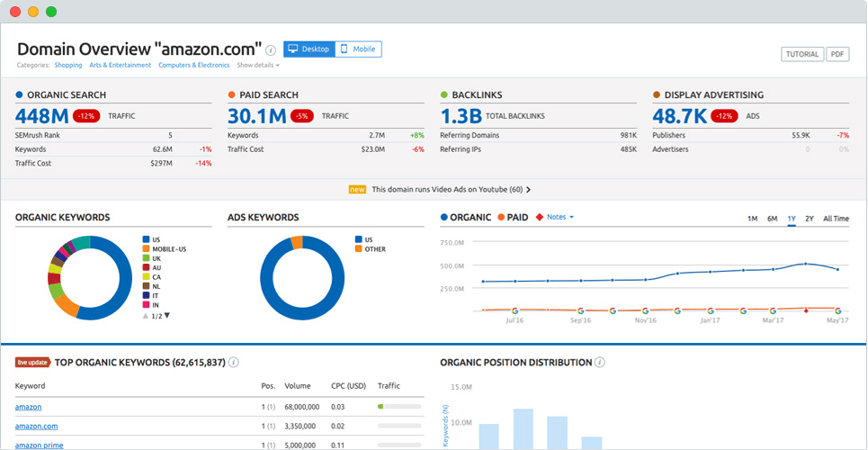The height and width of the screenshot is (450, 868).
Task: Select UK swatch in Organic Keywords legend
Action: [146, 258]
